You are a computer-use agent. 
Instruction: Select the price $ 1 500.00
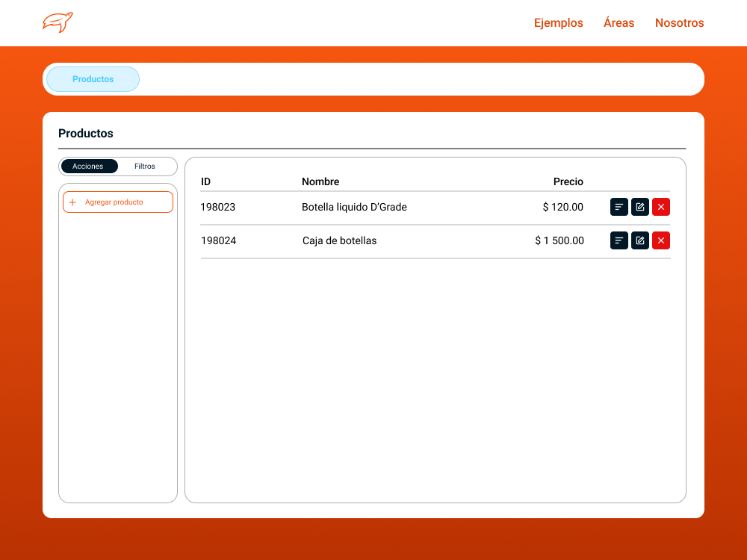tap(560, 240)
